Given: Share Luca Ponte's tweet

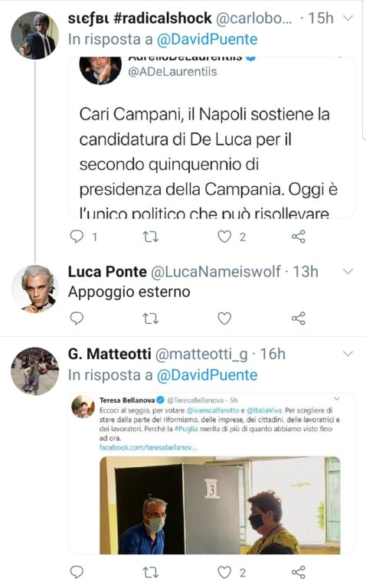Looking at the screenshot, I should 299,318.
